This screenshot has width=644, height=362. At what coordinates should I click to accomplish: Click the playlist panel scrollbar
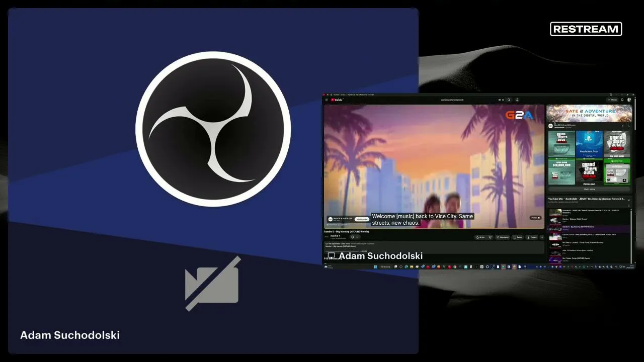pos(631,236)
